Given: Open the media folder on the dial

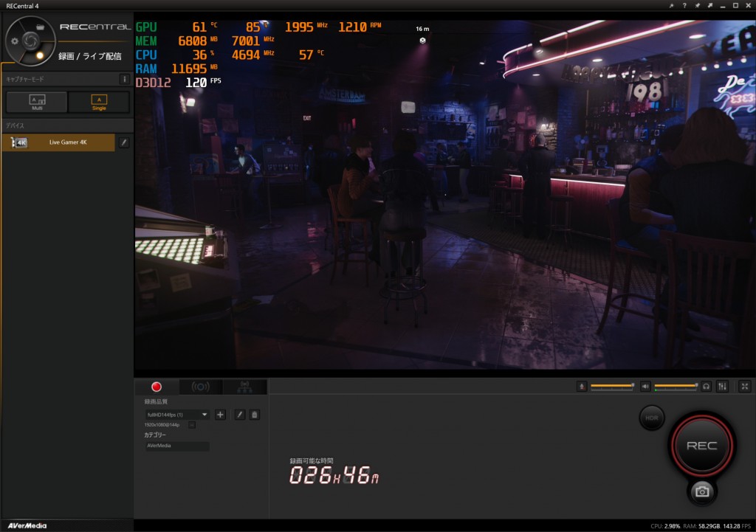Looking at the screenshot, I should tap(40, 27).
